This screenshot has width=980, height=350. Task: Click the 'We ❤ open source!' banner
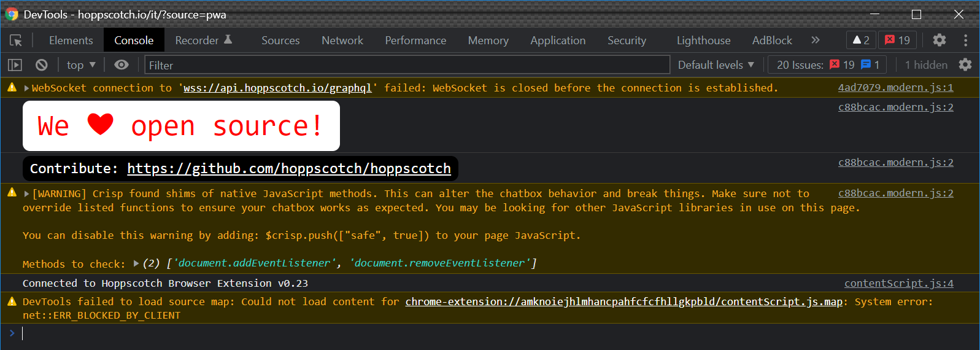pyautogui.click(x=181, y=126)
